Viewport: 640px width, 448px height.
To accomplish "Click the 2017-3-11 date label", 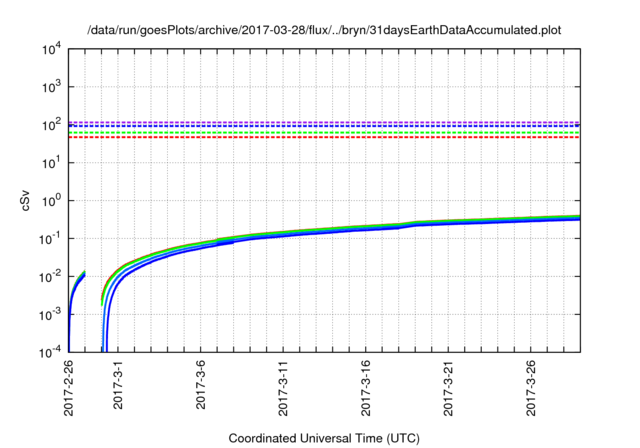I will [283, 388].
